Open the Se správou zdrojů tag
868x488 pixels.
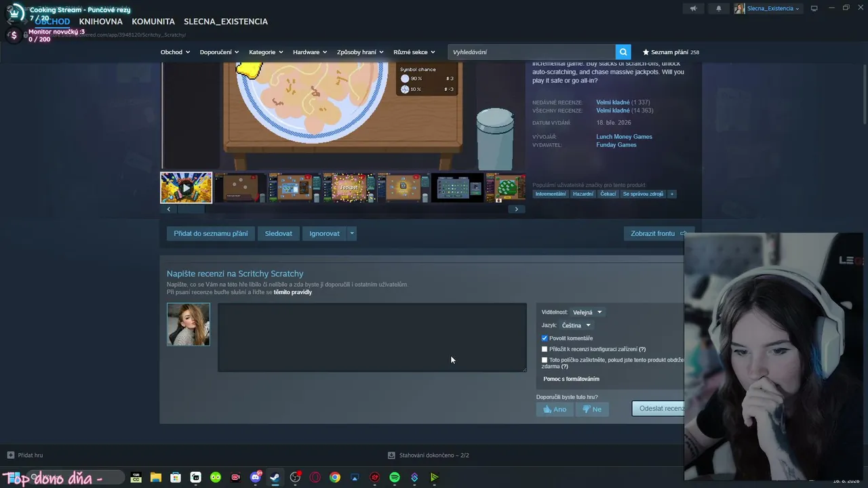click(x=643, y=194)
